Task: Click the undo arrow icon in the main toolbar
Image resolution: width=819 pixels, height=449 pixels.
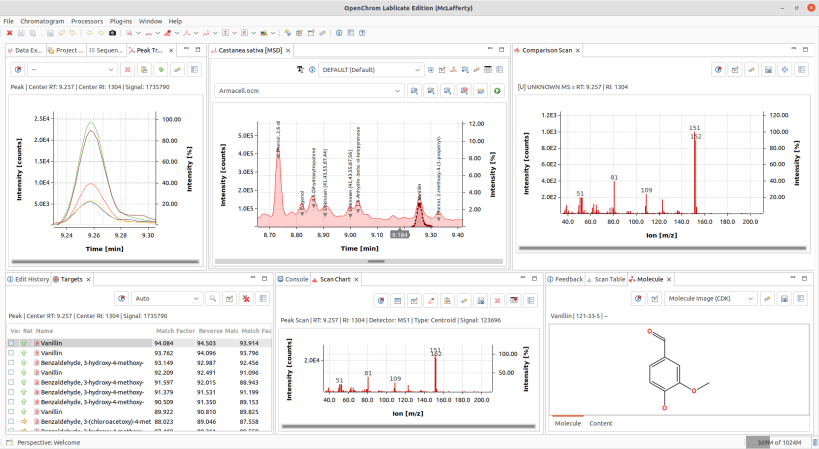Action: coord(62,33)
